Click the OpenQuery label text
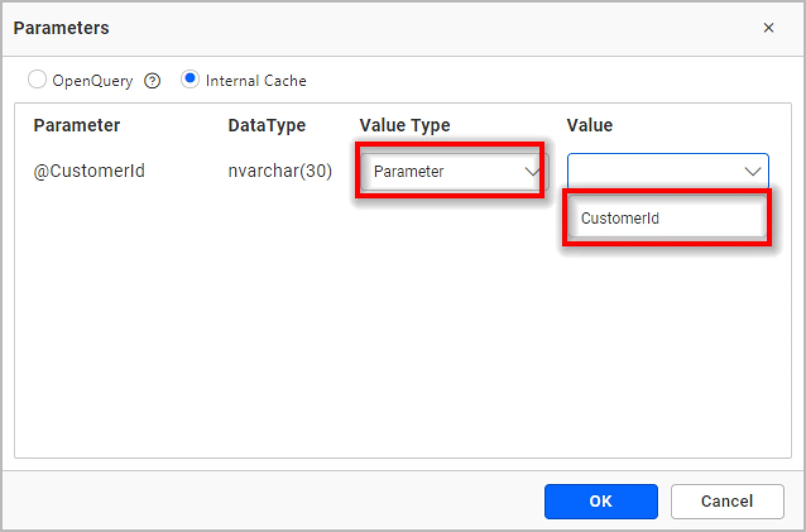 (92, 81)
